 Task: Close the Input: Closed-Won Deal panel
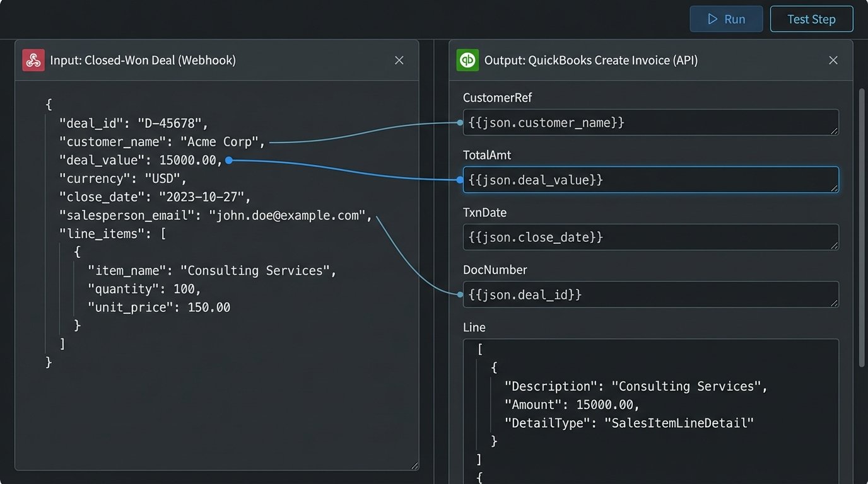coord(399,60)
